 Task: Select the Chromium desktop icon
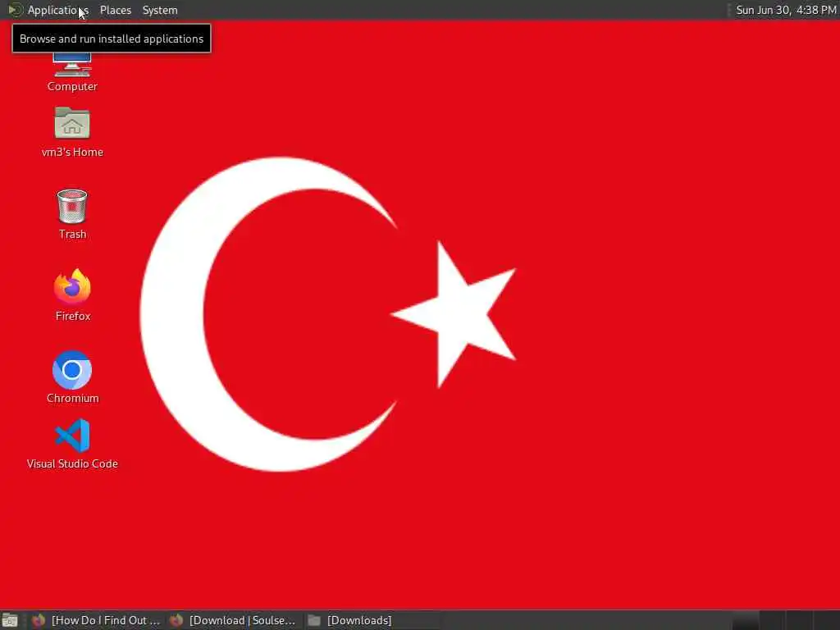click(x=72, y=377)
